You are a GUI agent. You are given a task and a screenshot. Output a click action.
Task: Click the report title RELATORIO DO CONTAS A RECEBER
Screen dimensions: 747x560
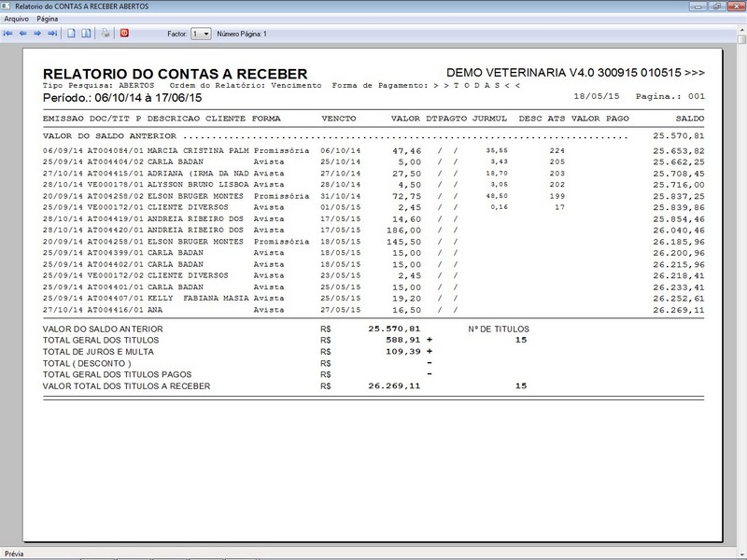pyautogui.click(x=175, y=74)
